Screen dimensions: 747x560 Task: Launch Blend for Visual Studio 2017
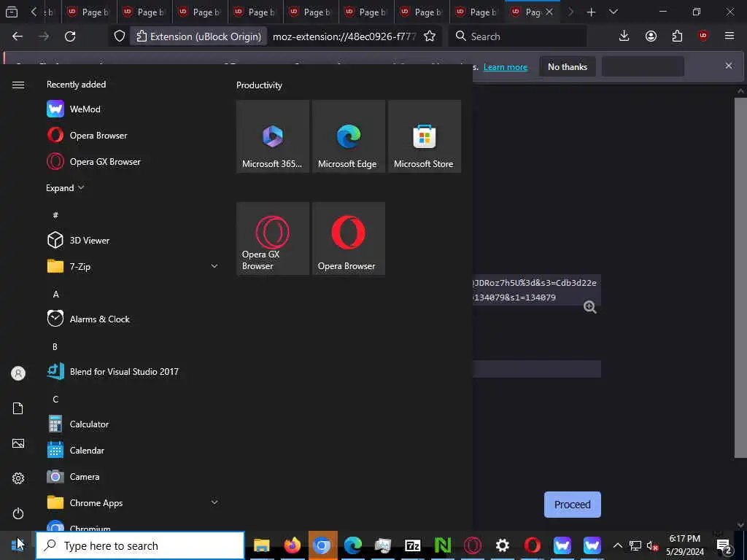pos(113,371)
